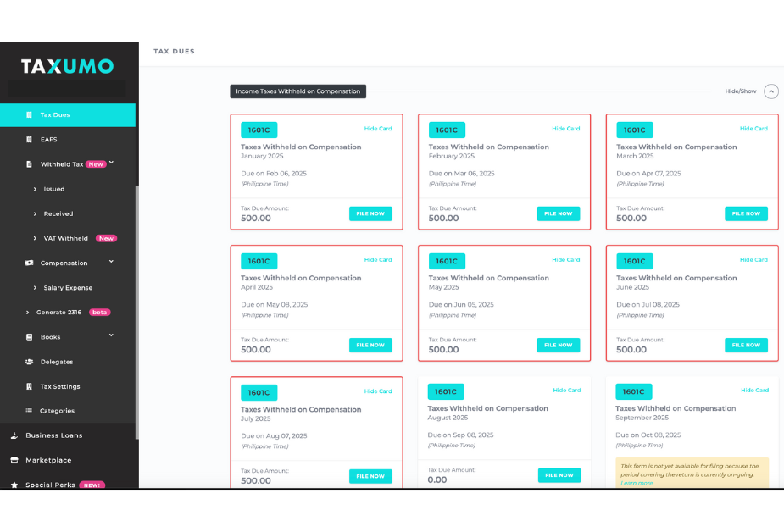The width and height of the screenshot is (784, 532).
Task: Click the EAFS document icon in sidebar
Action: [x=29, y=139]
